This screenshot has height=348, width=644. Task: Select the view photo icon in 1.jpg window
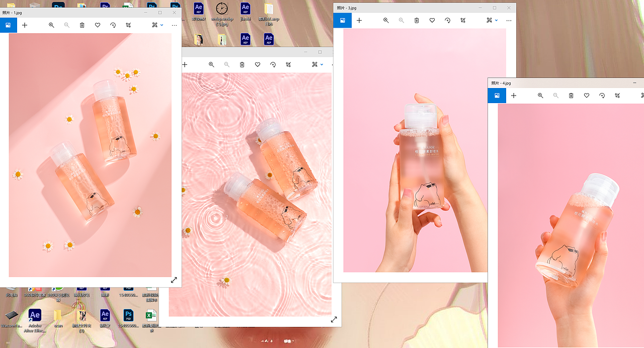8,25
